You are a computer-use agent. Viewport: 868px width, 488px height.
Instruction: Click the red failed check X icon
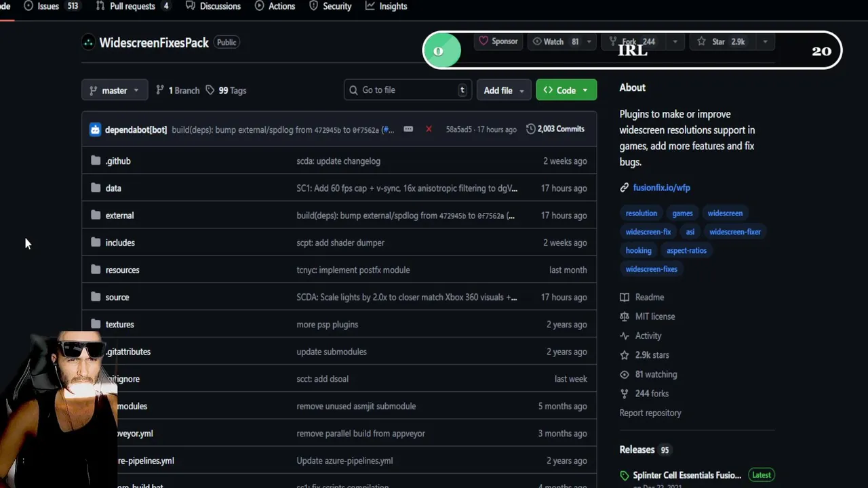(429, 129)
